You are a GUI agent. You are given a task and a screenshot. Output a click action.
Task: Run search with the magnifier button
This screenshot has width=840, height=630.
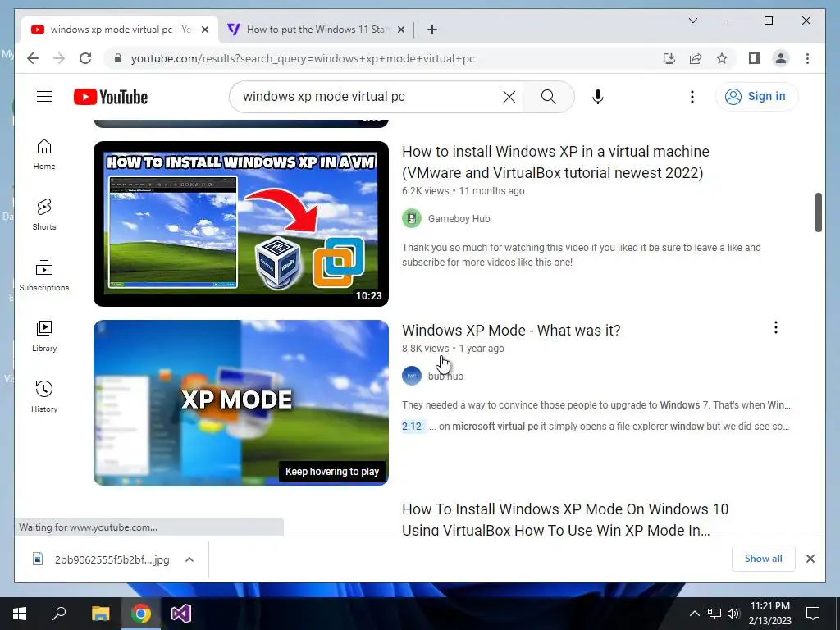548,97
